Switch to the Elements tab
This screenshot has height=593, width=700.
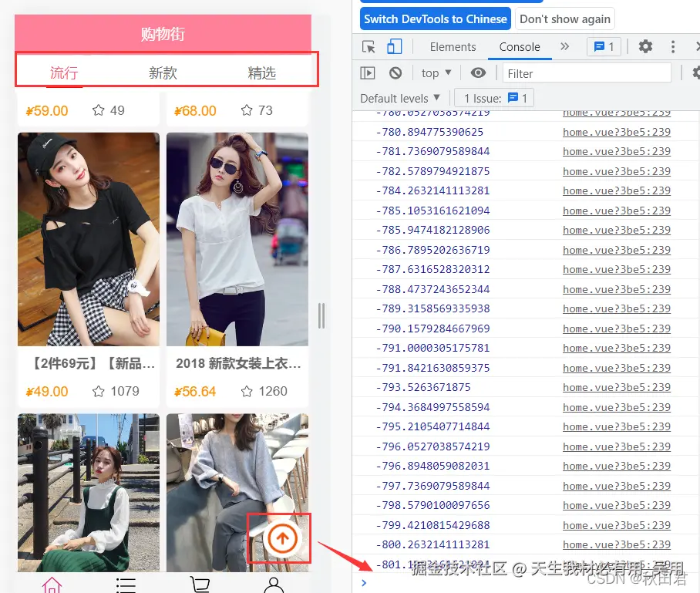[453, 47]
